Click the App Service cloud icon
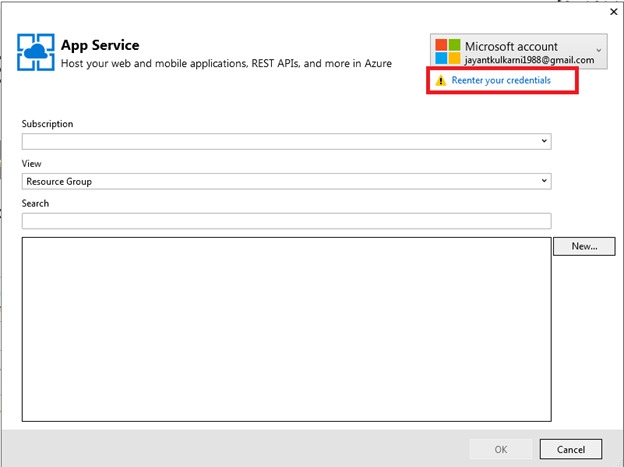The width and height of the screenshot is (624, 467). [36, 52]
